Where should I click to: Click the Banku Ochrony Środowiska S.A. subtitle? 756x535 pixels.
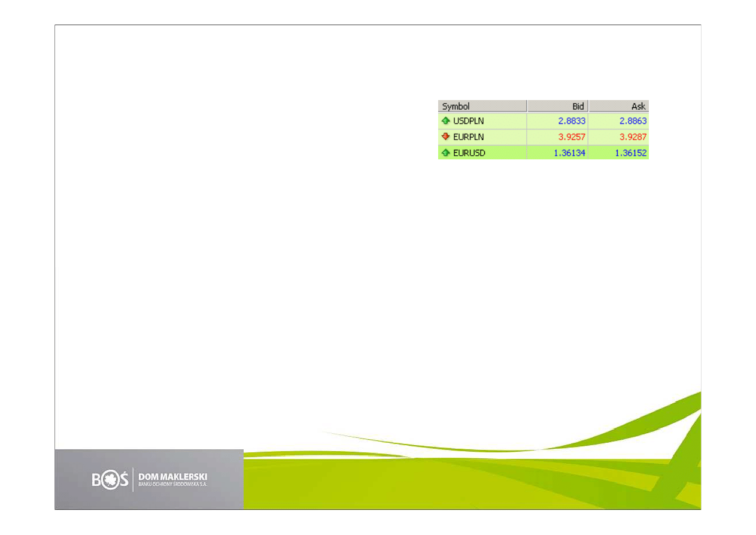172,484
